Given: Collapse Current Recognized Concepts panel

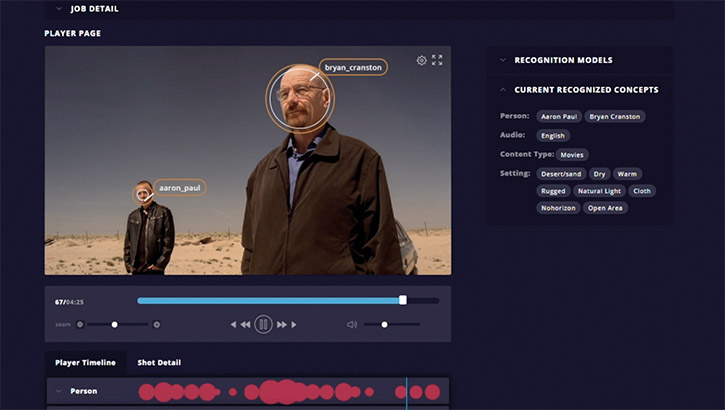Looking at the screenshot, I should [503, 90].
